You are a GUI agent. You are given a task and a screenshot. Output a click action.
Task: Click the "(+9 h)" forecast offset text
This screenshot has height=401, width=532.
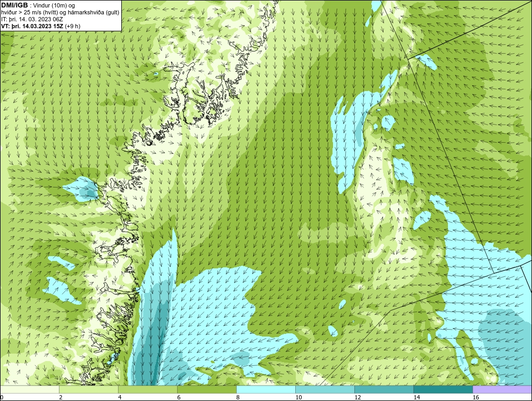coord(73,26)
